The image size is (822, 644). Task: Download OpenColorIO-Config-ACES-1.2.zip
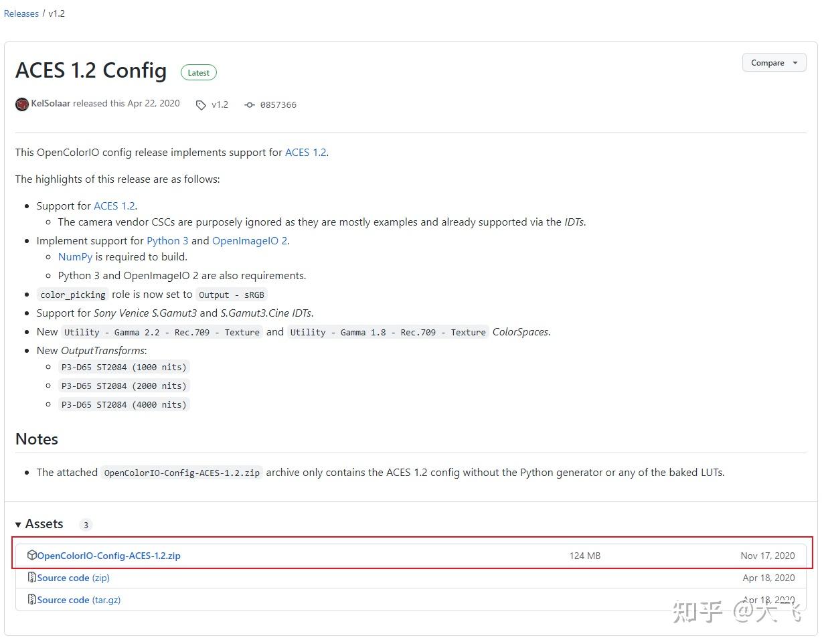109,556
